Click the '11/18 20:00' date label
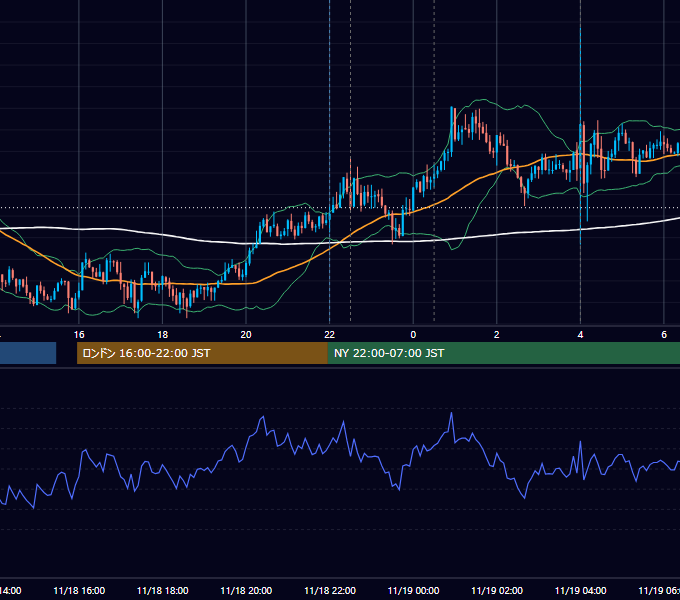 click(246, 590)
